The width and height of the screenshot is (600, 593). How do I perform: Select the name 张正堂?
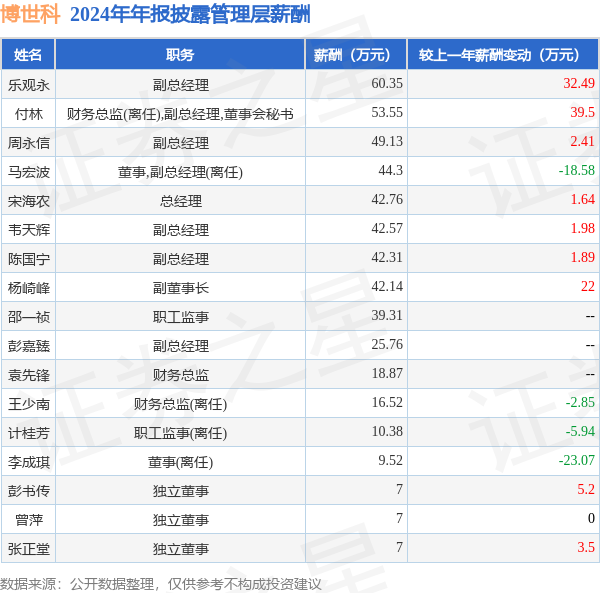29,549
